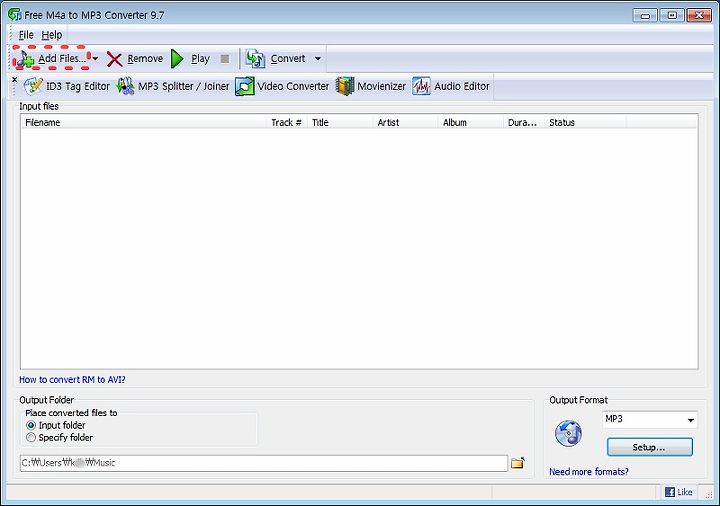Screen dimensions: 720x506
Task: Sort by the Title column header
Action: (340, 123)
